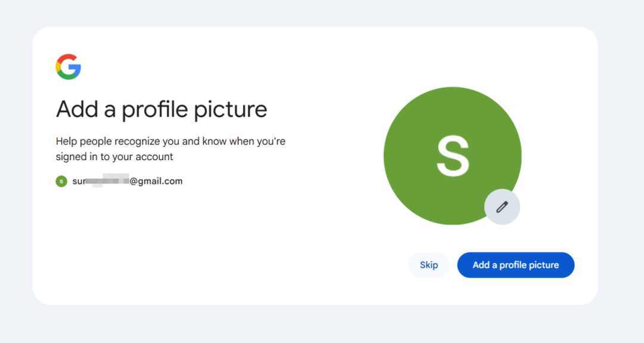644x343 pixels.
Task: Click the Google logo
Action: click(x=69, y=67)
